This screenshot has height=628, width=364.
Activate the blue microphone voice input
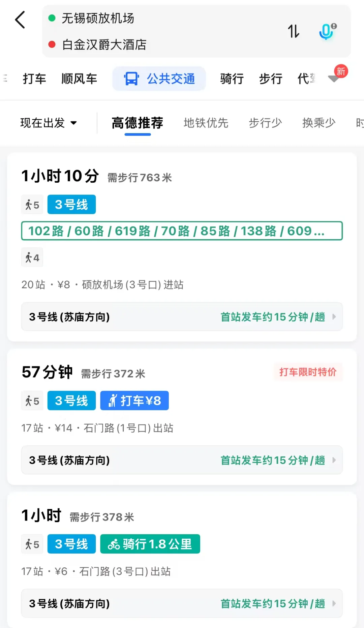(x=327, y=31)
